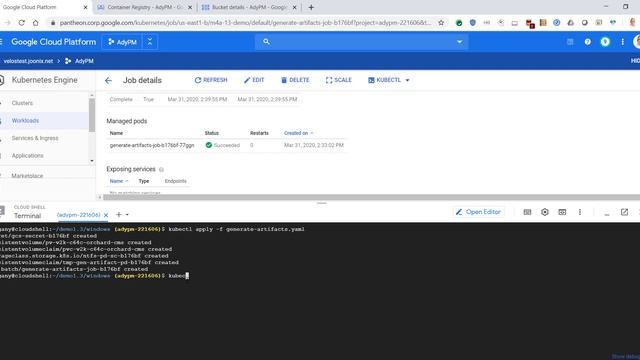Click the SCALE button

339,80
